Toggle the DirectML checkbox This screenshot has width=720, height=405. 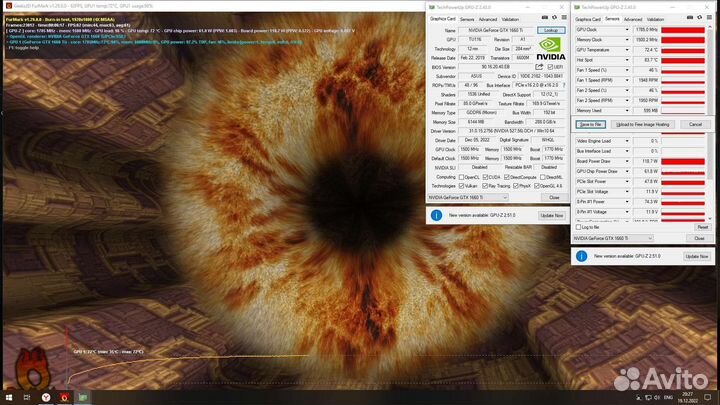pos(543,177)
